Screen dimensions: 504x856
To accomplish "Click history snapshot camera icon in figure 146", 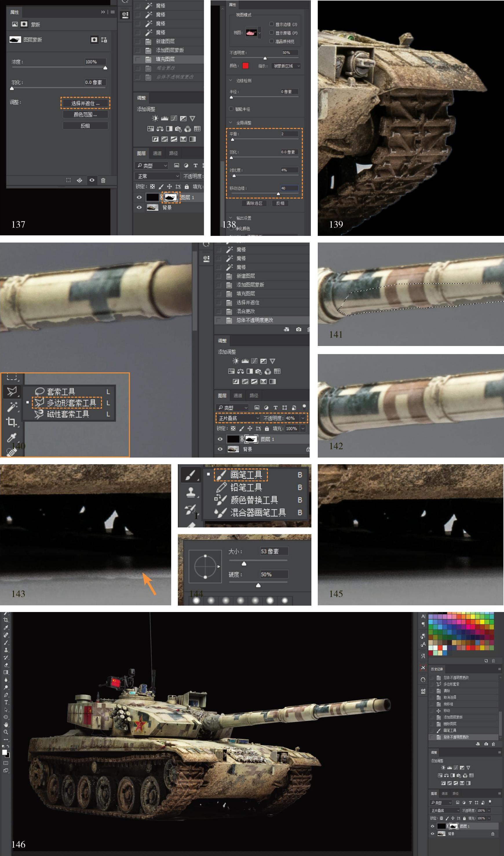I will (x=486, y=744).
